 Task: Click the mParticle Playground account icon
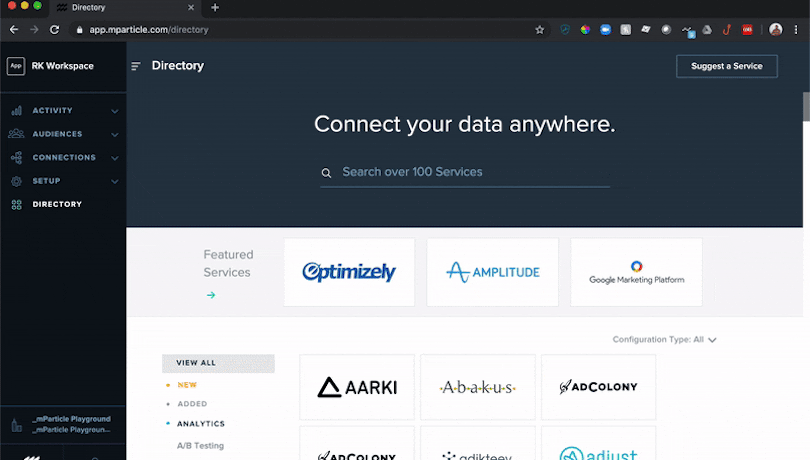[x=17, y=425]
